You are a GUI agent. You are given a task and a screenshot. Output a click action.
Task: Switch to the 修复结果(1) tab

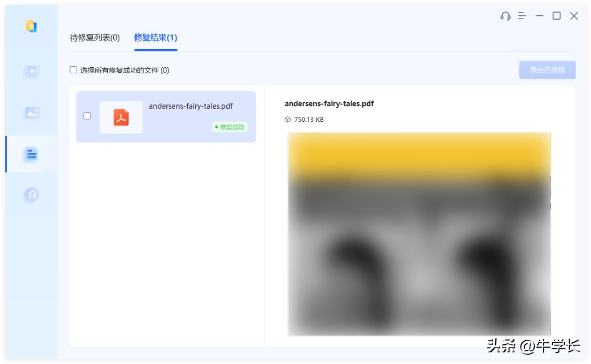click(155, 38)
